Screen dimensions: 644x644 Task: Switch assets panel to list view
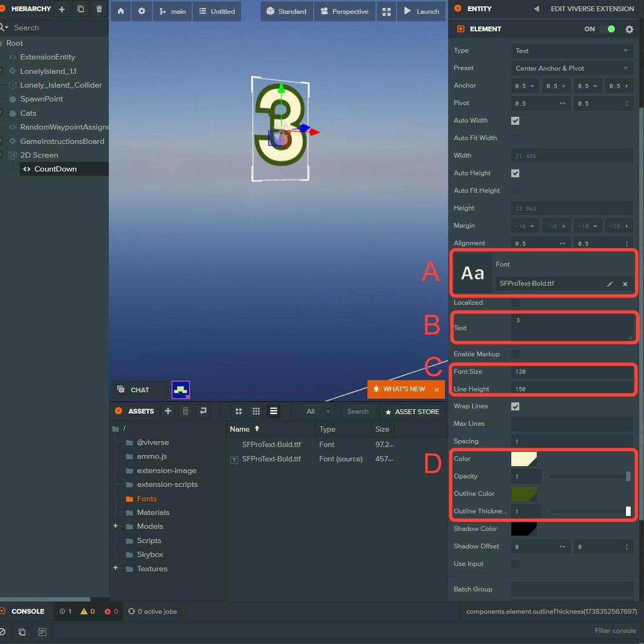coord(273,411)
